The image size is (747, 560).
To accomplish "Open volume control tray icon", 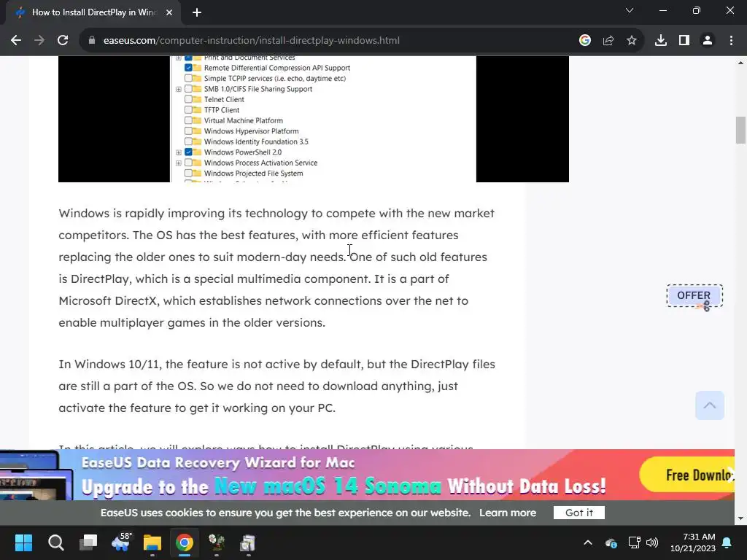I will [651, 542].
